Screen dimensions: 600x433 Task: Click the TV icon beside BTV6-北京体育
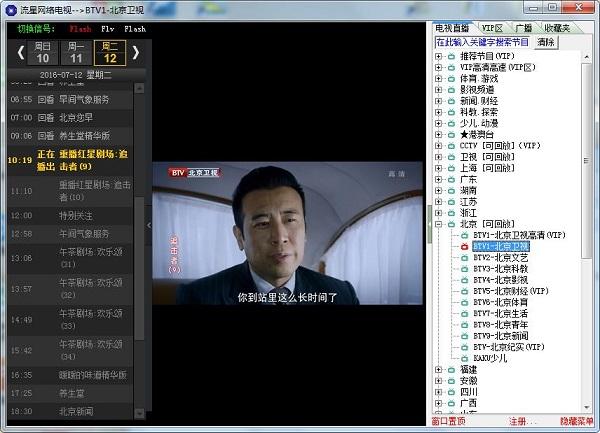[x=464, y=303]
